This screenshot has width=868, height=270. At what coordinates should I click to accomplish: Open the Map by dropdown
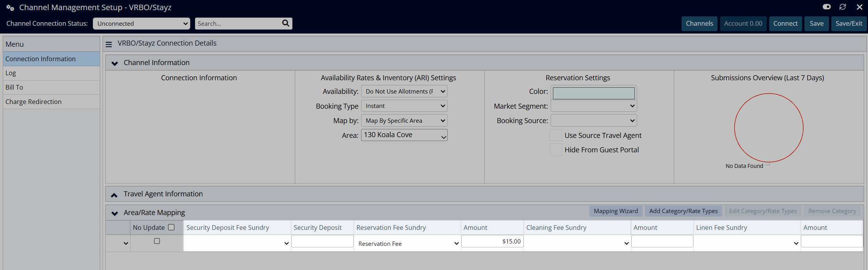[x=404, y=121]
